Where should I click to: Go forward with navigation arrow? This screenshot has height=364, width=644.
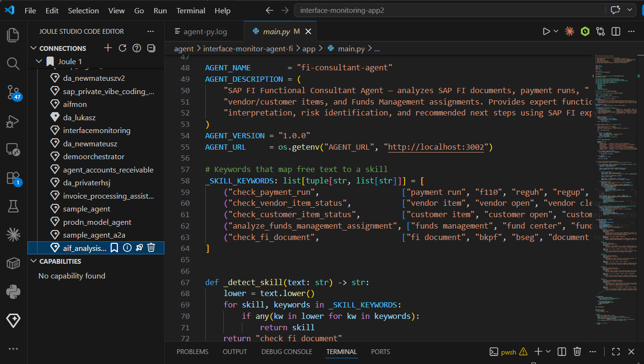pos(284,10)
